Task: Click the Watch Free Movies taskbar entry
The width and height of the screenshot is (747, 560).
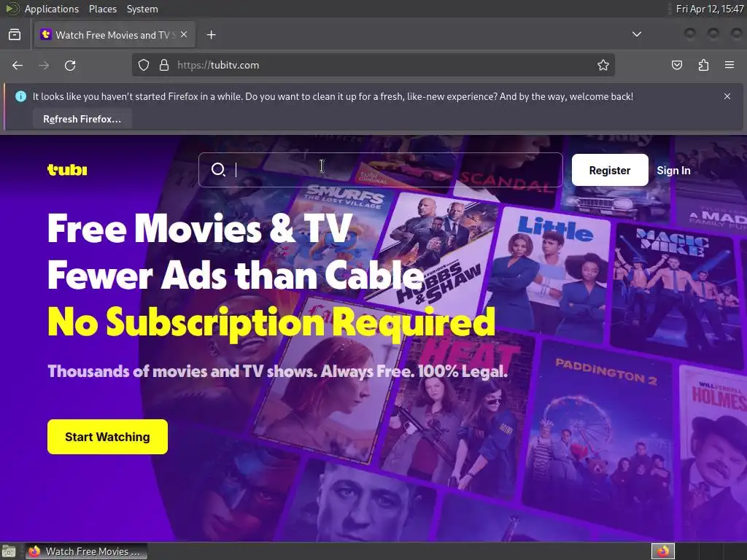Action: point(86,551)
